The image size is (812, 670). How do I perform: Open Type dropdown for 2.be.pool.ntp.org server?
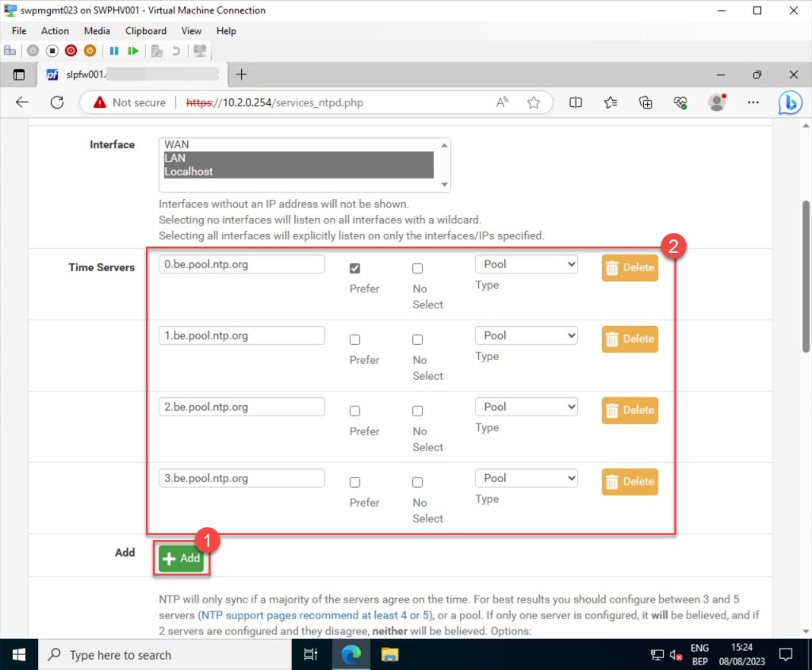(527, 408)
